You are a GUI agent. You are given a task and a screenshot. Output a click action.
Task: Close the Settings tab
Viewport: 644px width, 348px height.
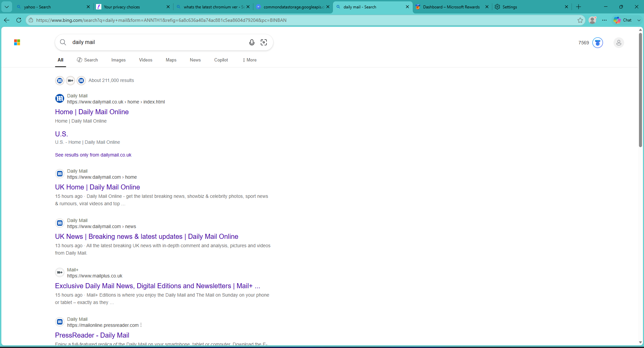coord(566,7)
